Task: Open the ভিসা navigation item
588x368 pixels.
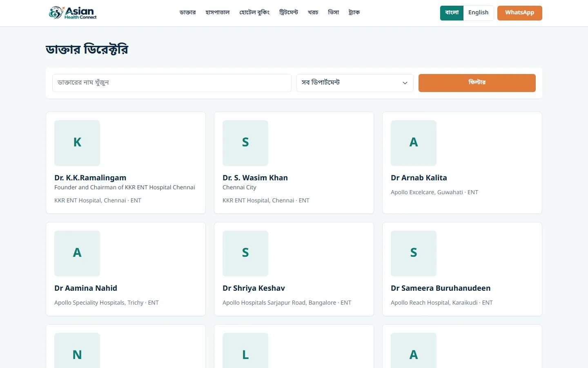Action: coord(334,13)
